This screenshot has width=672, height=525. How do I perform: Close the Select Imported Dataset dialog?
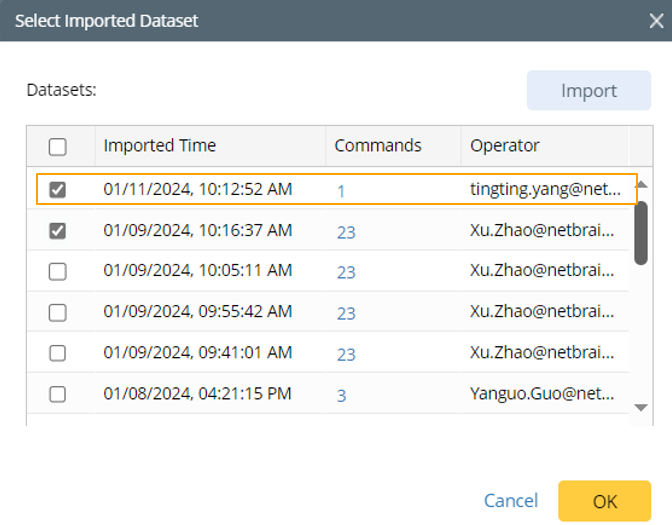[x=653, y=20]
